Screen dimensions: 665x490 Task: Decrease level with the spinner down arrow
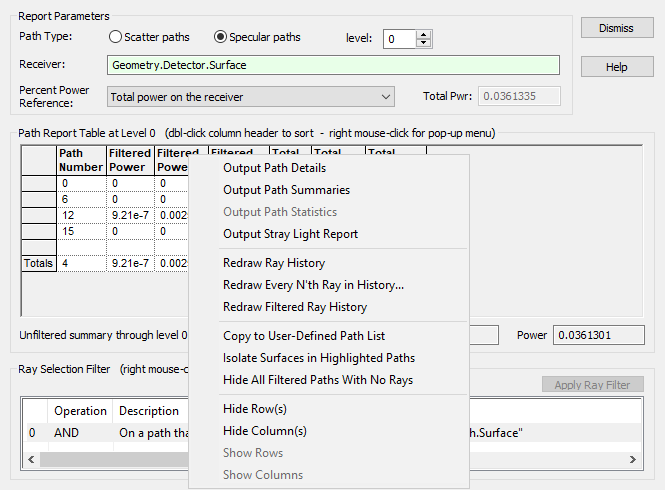[423, 43]
